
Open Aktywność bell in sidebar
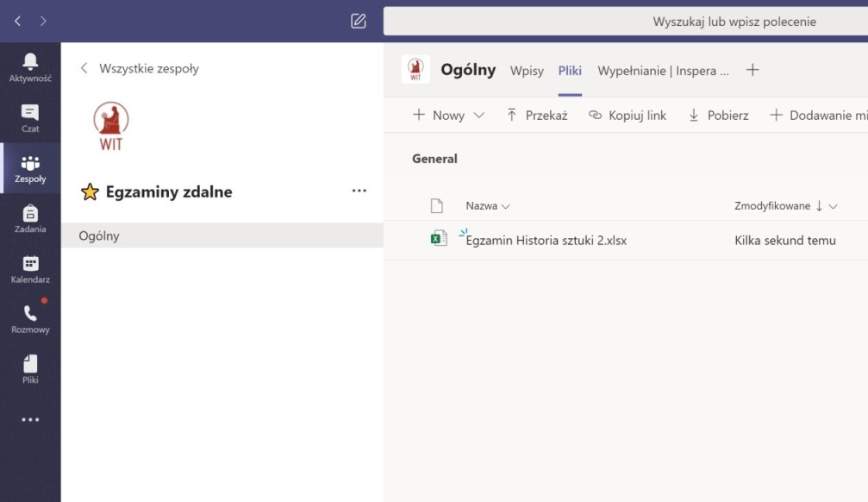point(30,67)
